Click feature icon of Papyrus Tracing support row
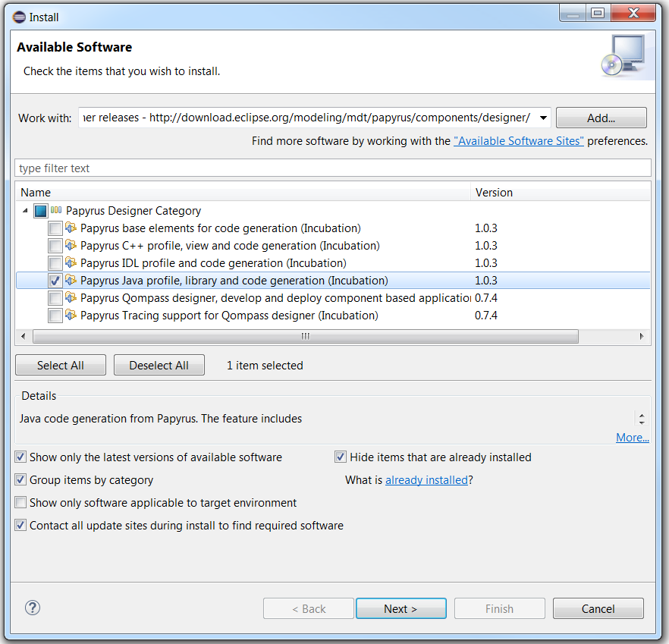Screen dimensions: 669x644 click(71, 316)
